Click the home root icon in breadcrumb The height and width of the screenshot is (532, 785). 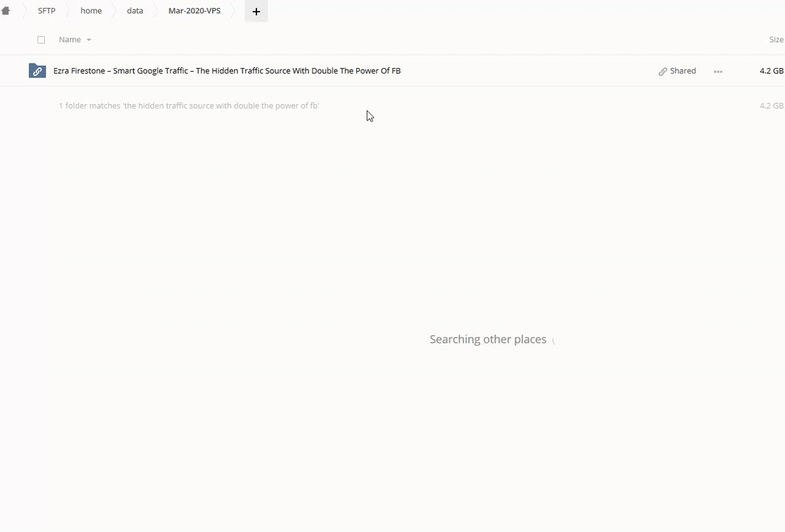(6, 11)
